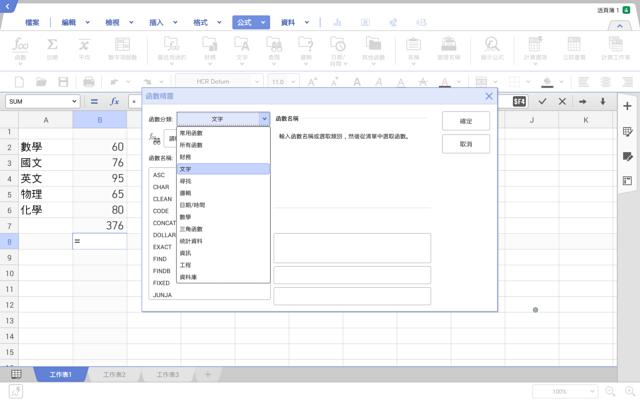The image size is (640, 400).
Task: Open the 文字 function folder in ribbon
Action: click(x=242, y=50)
